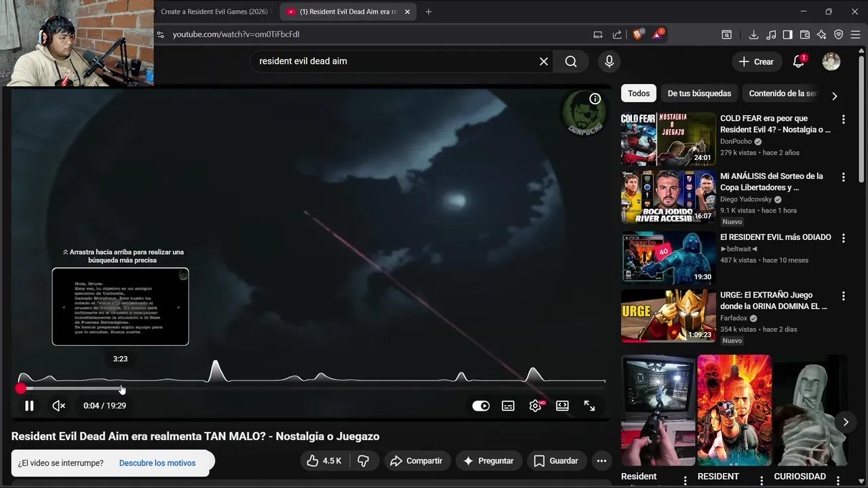The width and height of the screenshot is (868, 488).
Task: Open the RESIDENT short with zombie art
Action: tap(734, 410)
